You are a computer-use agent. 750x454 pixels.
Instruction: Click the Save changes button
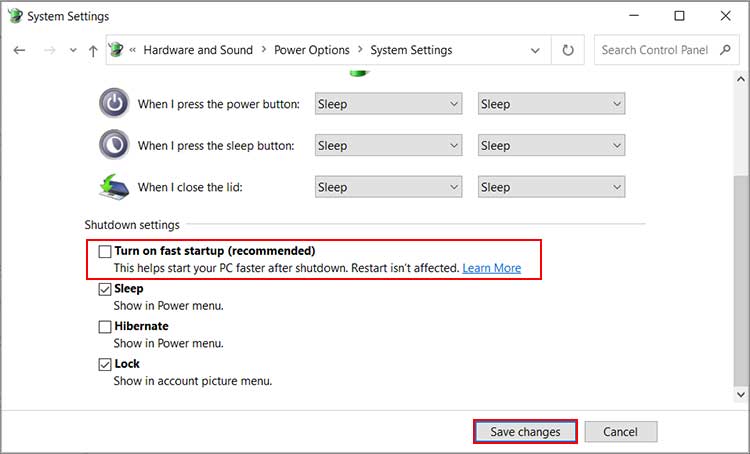click(x=525, y=432)
